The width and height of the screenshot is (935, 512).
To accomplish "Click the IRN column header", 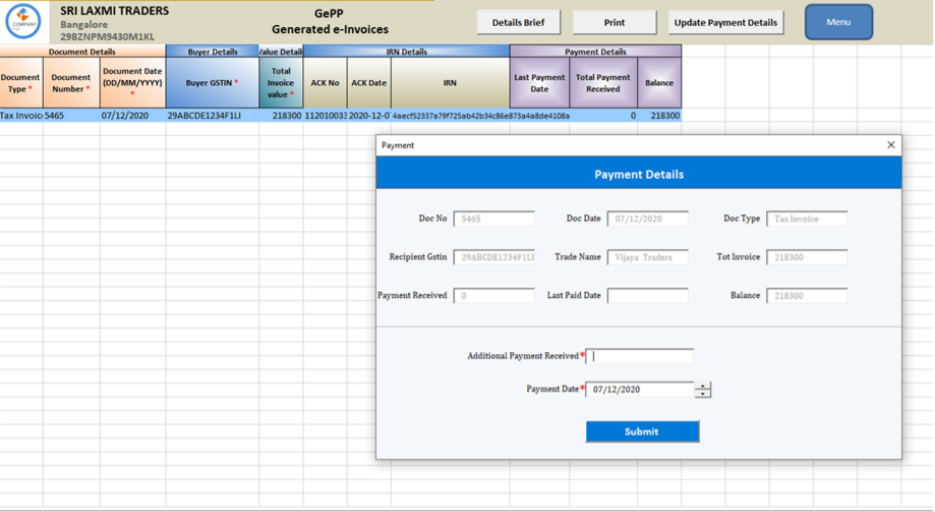I will point(450,83).
